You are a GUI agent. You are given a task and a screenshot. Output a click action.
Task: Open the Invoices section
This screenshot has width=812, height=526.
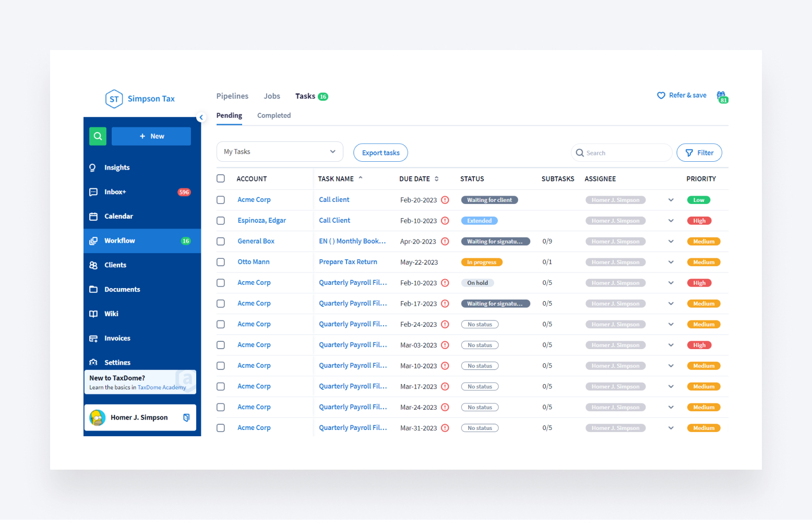tap(117, 338)
